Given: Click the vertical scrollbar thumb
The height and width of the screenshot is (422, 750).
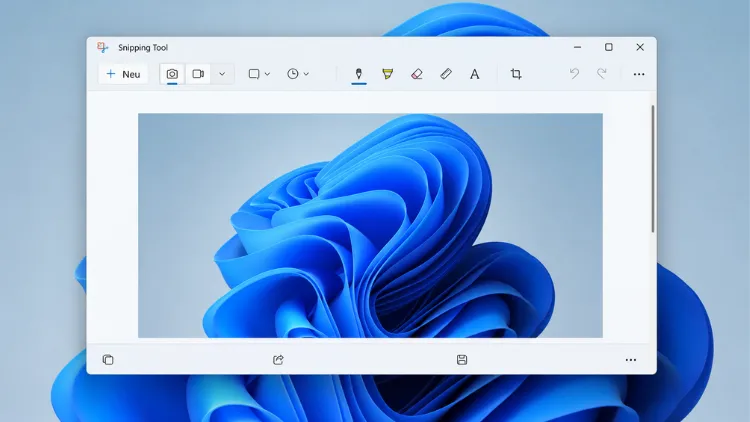Looking at the screenshot, I should (652, 169).
